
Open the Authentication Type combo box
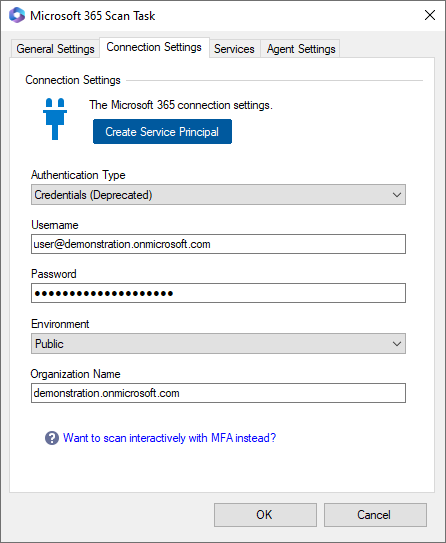(218, 195)
